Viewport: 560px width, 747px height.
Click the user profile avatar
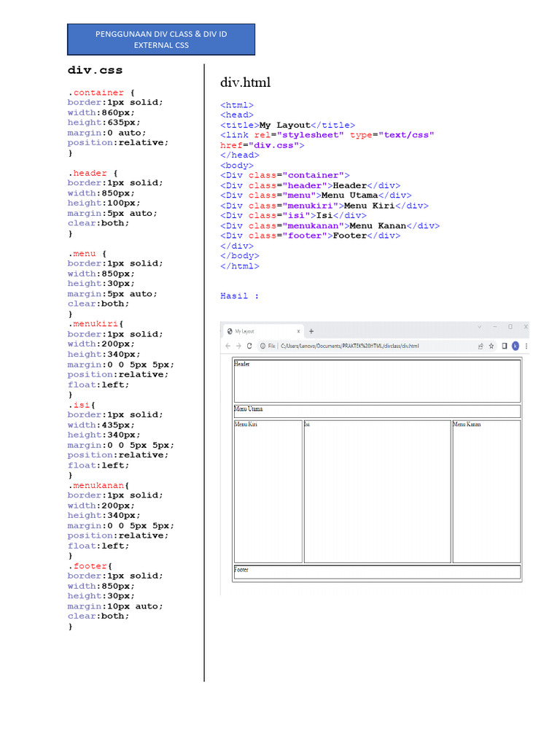(515, 346)
